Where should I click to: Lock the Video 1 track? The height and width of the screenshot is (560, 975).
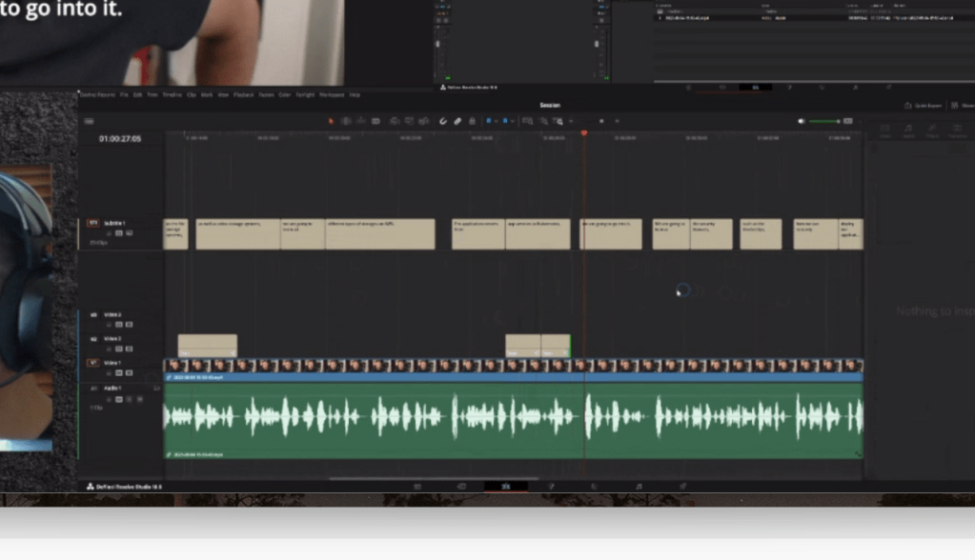click(109, 373)
